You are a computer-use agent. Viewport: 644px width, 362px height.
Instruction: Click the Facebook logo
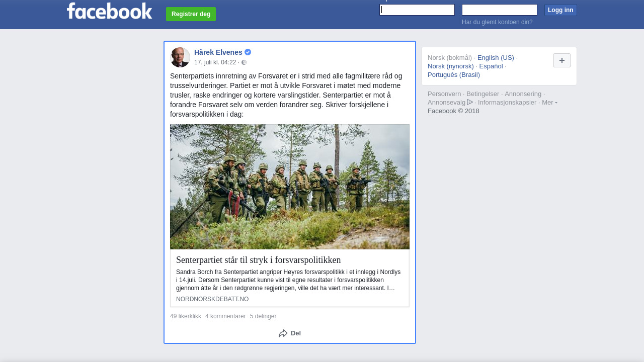[109, 11]
